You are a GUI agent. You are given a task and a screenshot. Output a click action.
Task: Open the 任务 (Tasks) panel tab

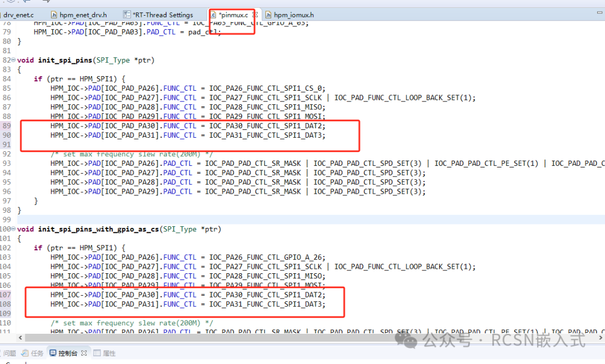(37, 353)
